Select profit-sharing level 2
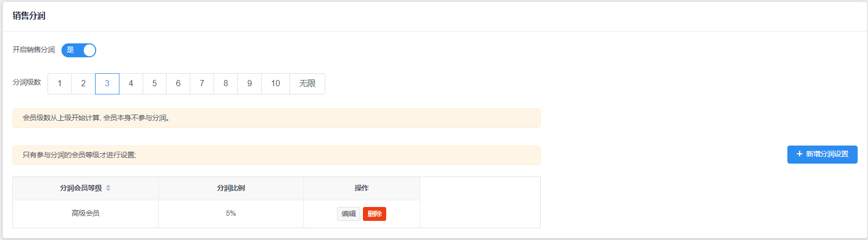Screen dimensions: 868x240 click(x=83, y=84)
